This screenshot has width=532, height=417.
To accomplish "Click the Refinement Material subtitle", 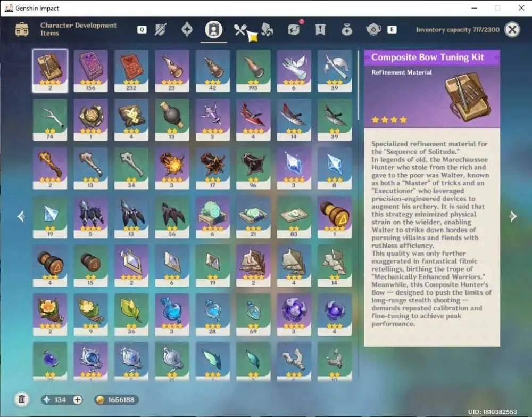I will 401,72.
